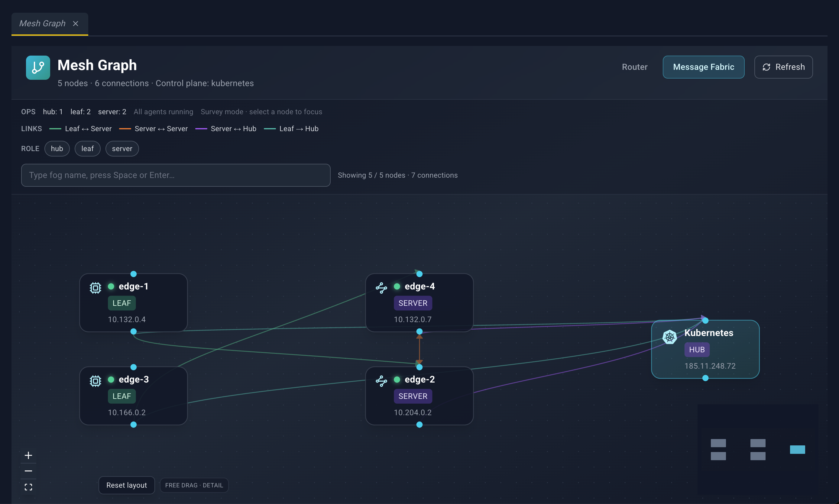Screen dimensions: 839x504
Task: Click edge-2 green status dot
Action: coord(397,379)
